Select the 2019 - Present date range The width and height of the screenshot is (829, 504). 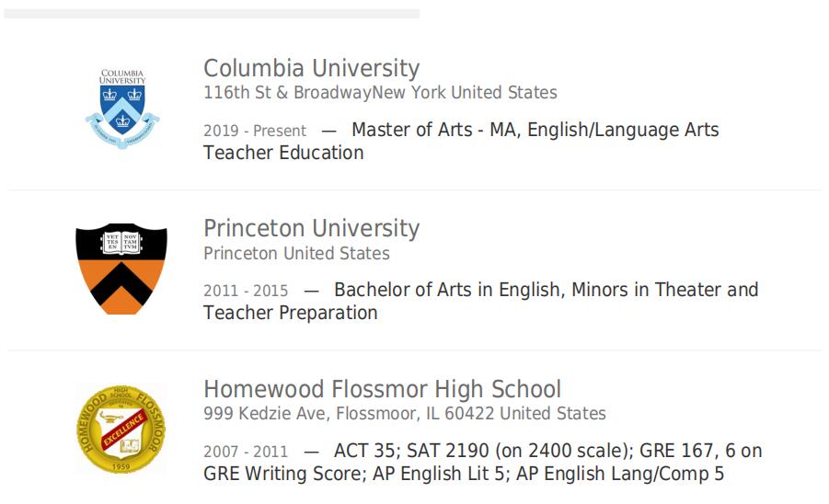(255, 131)
